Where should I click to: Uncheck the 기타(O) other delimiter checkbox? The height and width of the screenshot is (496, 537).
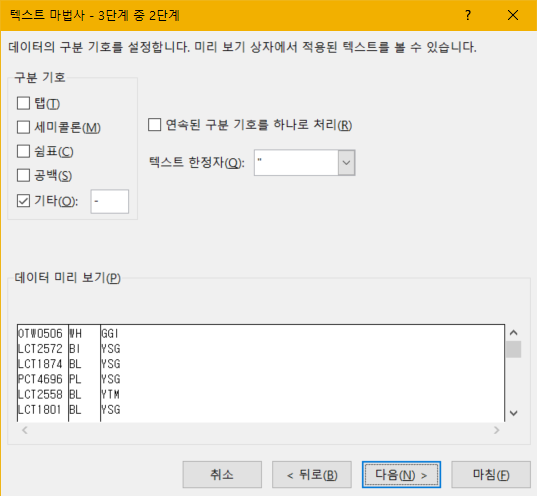[x=23, y=201]
